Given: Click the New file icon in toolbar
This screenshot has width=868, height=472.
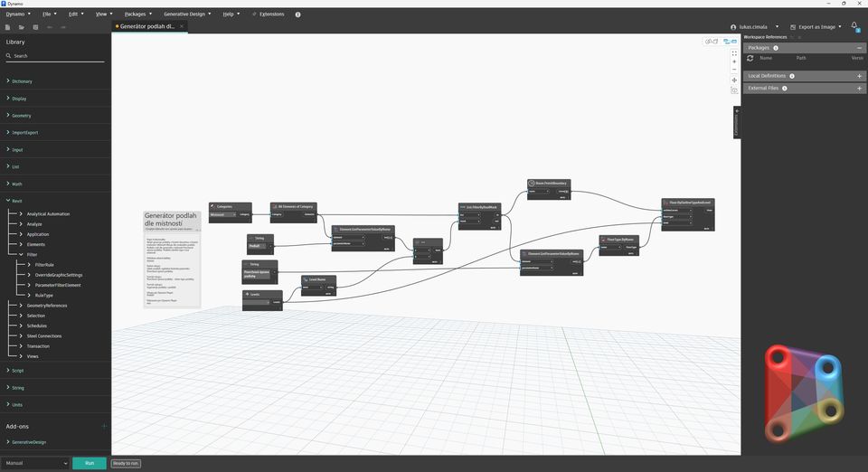Looking at the screenshot, I should pyautogui.click(x=7, y=27).
